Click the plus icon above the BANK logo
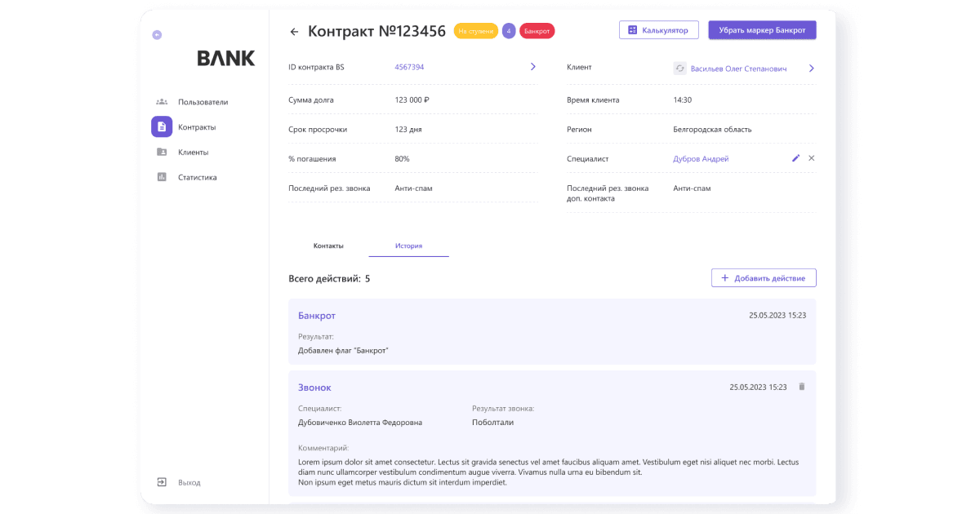 [156, 35]
